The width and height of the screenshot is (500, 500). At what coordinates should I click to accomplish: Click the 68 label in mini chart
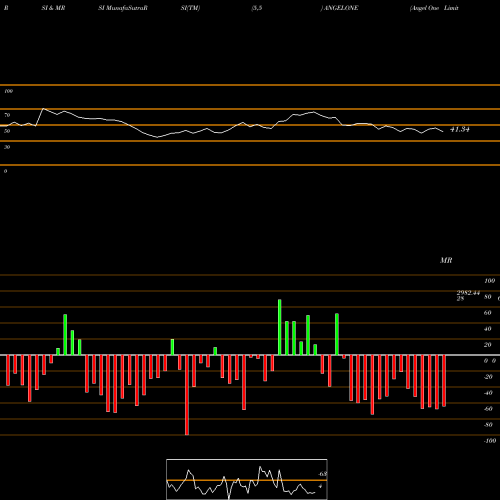pos(322,474)
